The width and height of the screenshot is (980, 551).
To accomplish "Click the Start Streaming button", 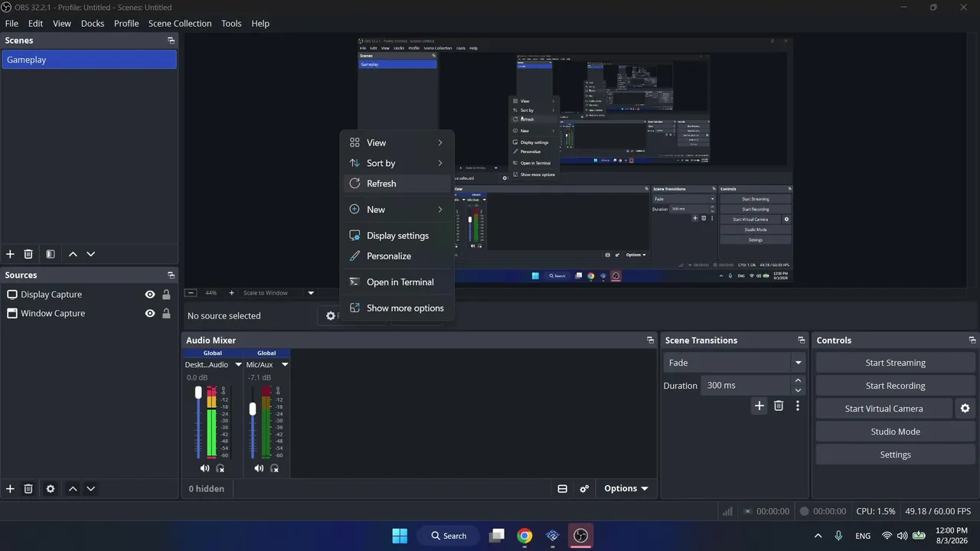I will click(x=895, y=363).
